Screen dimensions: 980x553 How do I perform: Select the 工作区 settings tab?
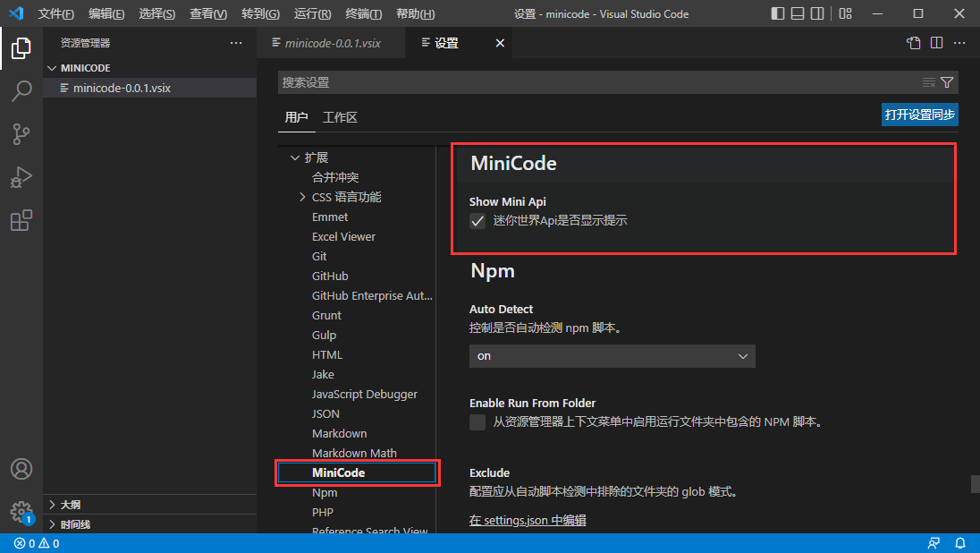340,117
